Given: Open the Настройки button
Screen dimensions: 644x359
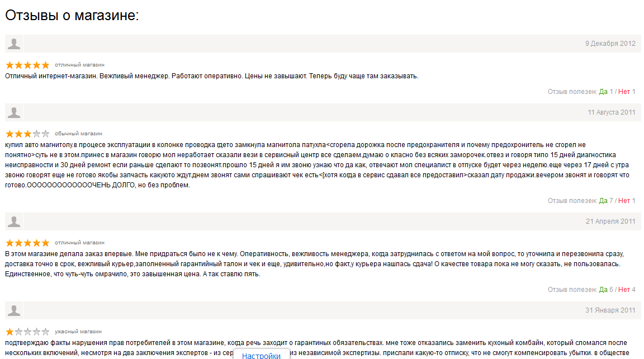Looking at the screenshot, I should pyautogui.click(x=261, y=356).
